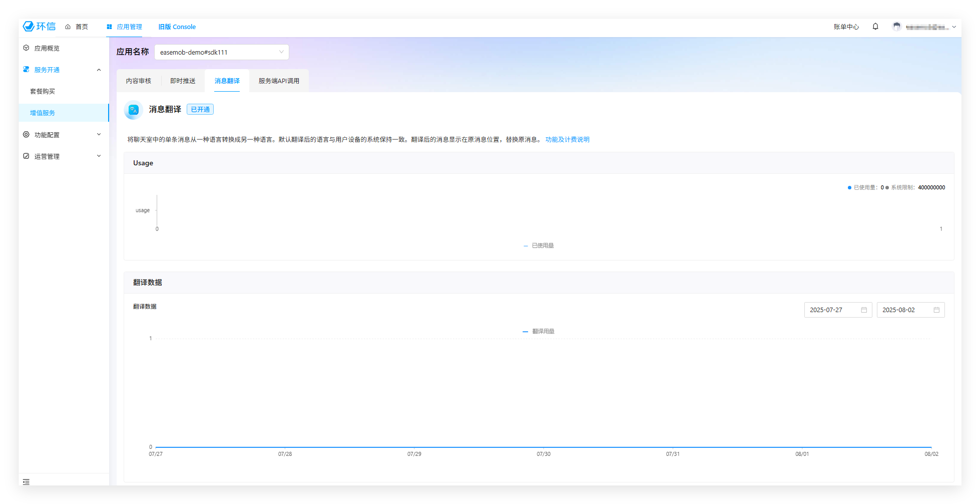The width and height of the screenshot is (980, 504).
Task: Click the user avatar icon
Action: tap(897, 27)
